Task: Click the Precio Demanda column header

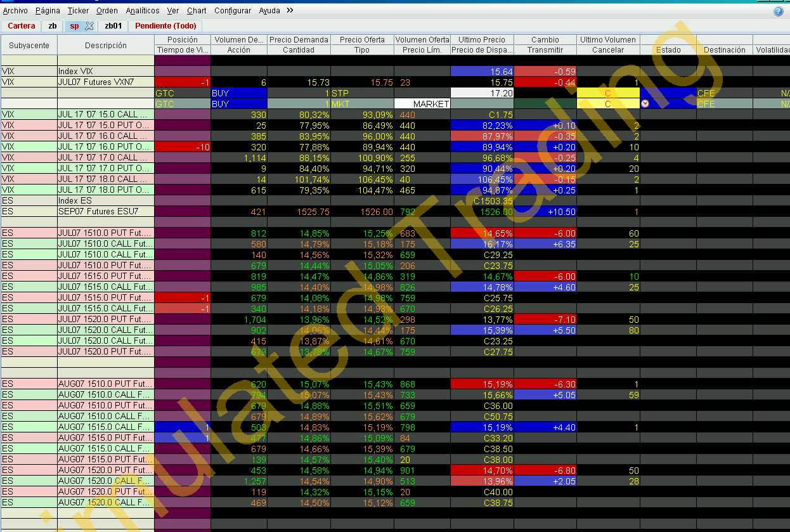Action: 299,39
